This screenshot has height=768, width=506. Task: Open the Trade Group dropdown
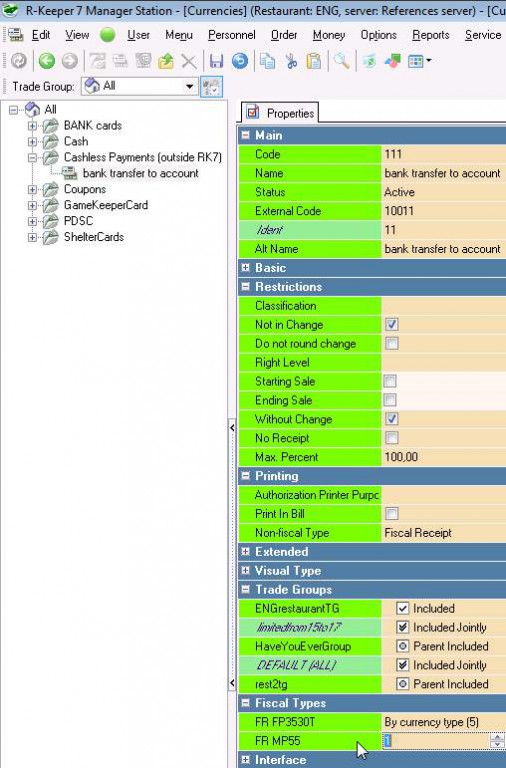[190, 87]
